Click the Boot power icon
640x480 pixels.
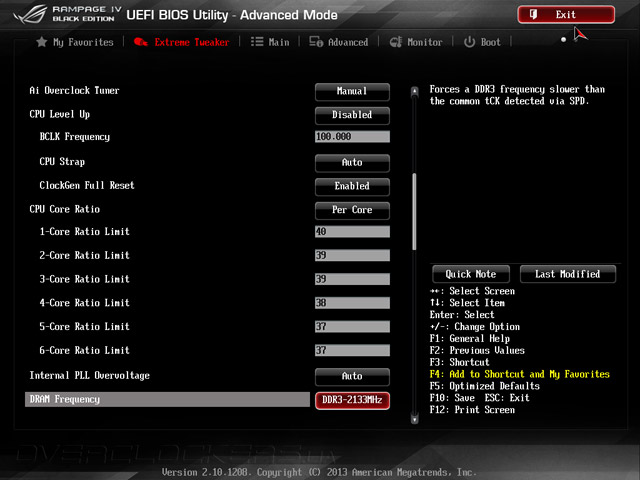tap(469, 42)
